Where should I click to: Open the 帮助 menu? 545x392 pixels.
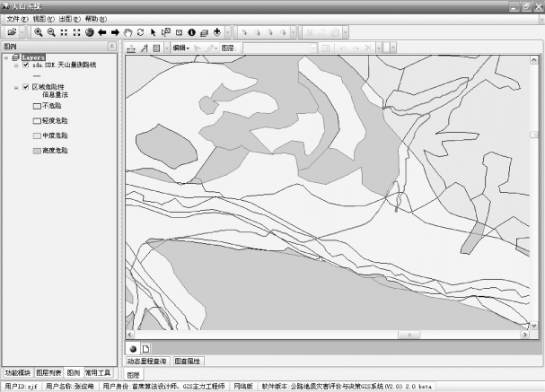pos(96,19)
